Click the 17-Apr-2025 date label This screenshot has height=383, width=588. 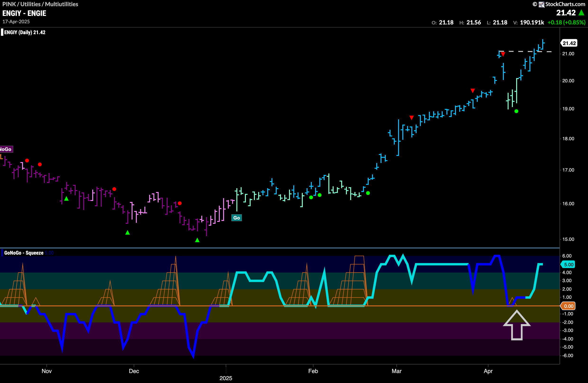tap(16, 22)
